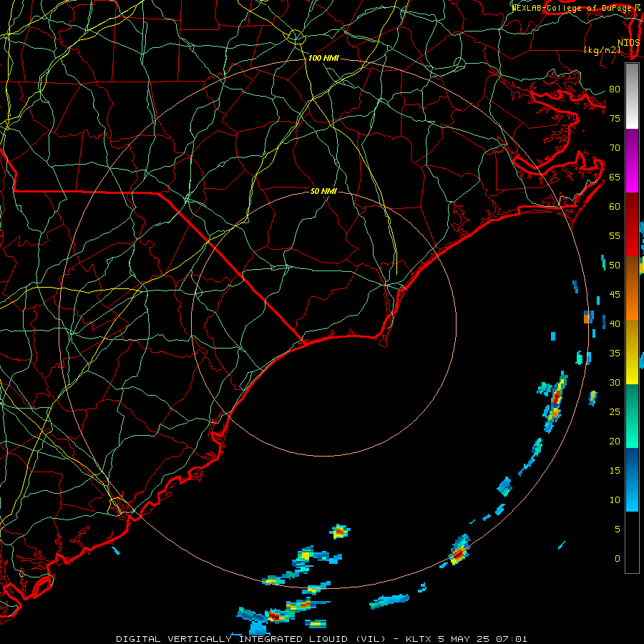This screenshot has width=644, height=644.
Task: Click the "70" value on the VIL scale
Action: pos(615,148)
